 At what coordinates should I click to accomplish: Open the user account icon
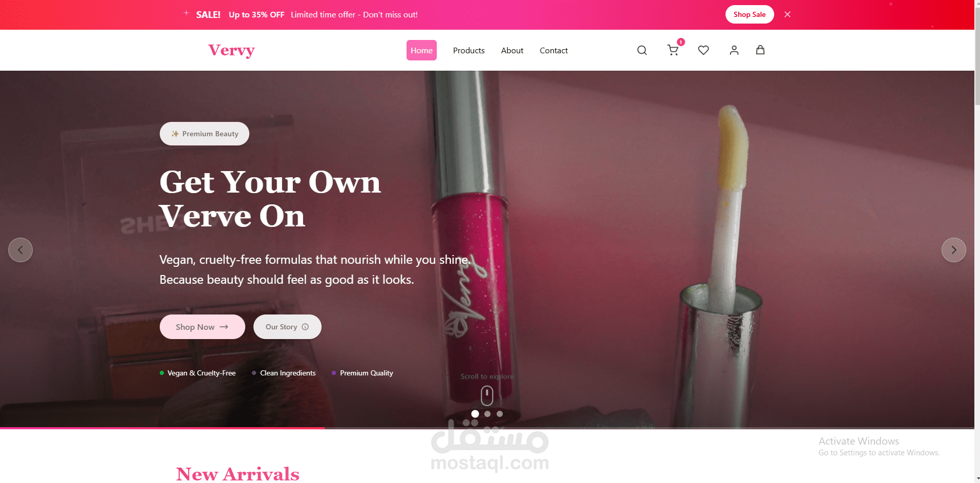pos(734,50)
